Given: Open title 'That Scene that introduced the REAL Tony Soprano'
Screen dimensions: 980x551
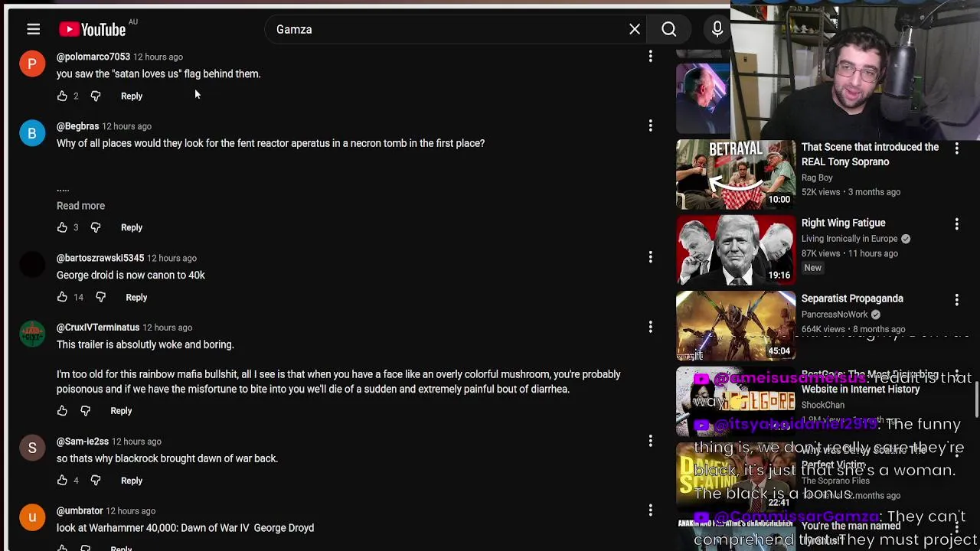Looking at the screenshot, I should tap(870, 155).
